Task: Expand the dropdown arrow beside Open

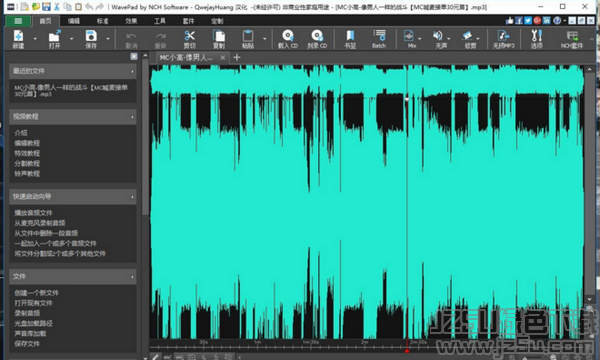Action: 72,39
